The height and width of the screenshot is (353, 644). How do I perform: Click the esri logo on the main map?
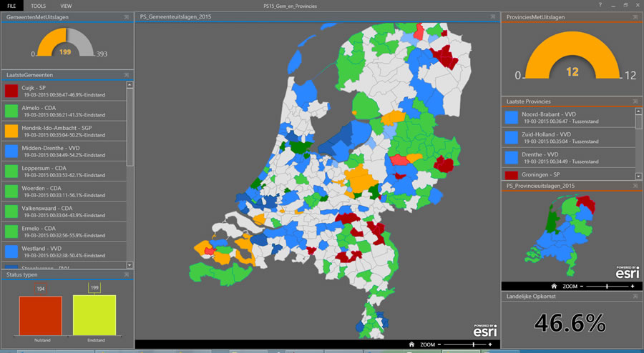click(x=485, y=330)
